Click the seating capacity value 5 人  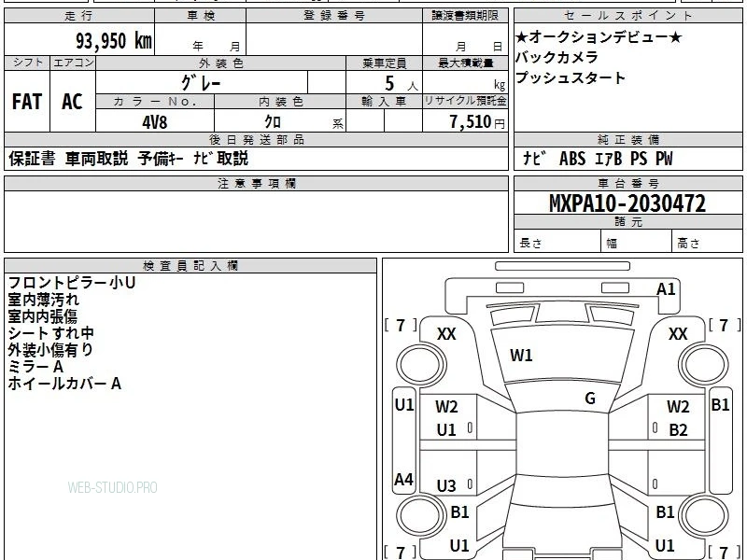coord(401,84)
